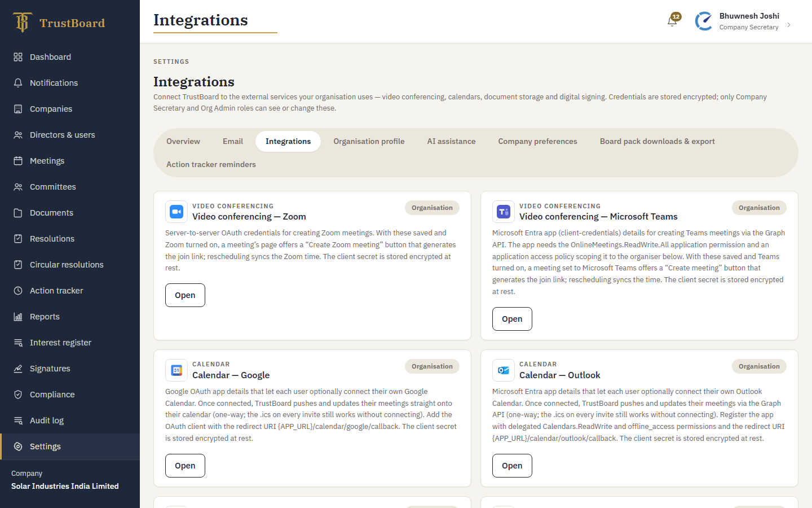Open Dashboard via its grid icon
The width and height of the screenshot is (812, 508).
coord(18,57)
